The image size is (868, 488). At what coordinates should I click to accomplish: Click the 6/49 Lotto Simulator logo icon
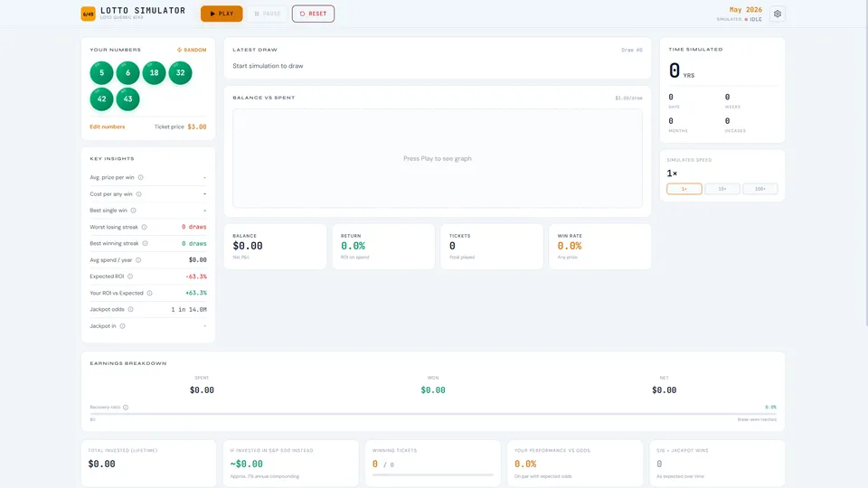click(88, 14)
